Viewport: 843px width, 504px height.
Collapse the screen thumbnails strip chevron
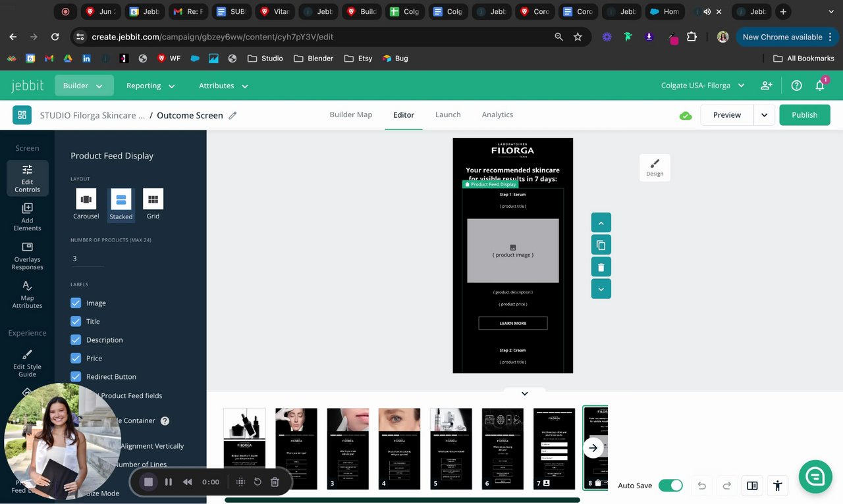524,393
